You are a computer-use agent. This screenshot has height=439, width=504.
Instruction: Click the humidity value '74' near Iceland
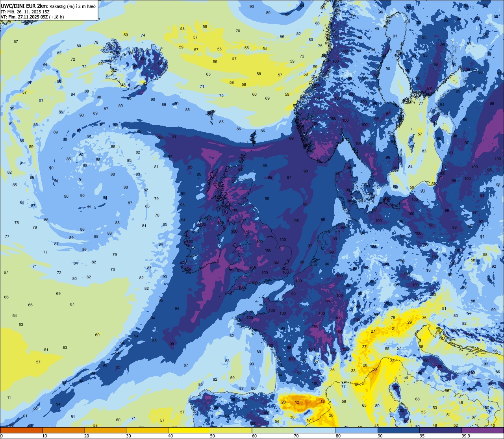pos(143,35)
